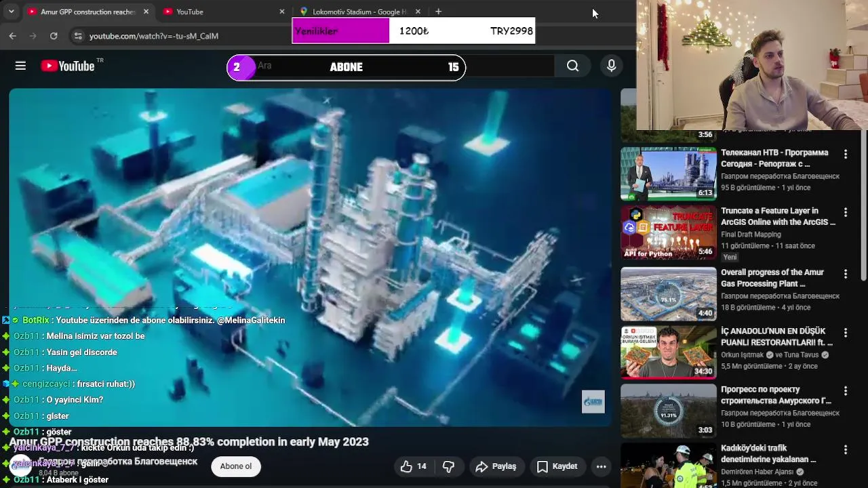Image resolution: width=868 pixels, height=488 pixels.
Task: Click Truncate a Feature Layer in ArcGIS title
Action: click(778, 216)
